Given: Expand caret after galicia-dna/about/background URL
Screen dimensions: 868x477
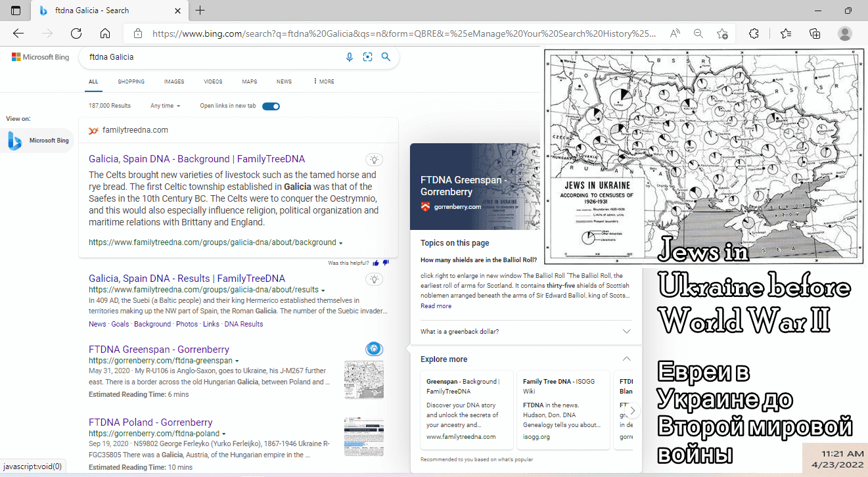Looking at the screenshot, I should [x=340, y=243].
